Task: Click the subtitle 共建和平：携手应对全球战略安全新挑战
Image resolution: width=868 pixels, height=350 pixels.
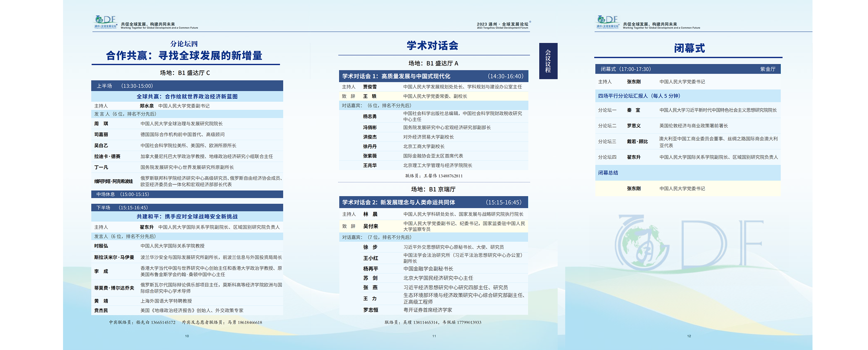Action: 187,216
